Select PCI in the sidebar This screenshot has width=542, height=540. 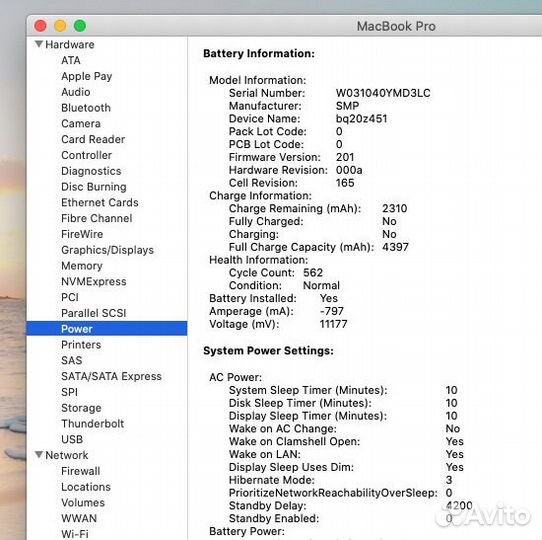(70, 297)
